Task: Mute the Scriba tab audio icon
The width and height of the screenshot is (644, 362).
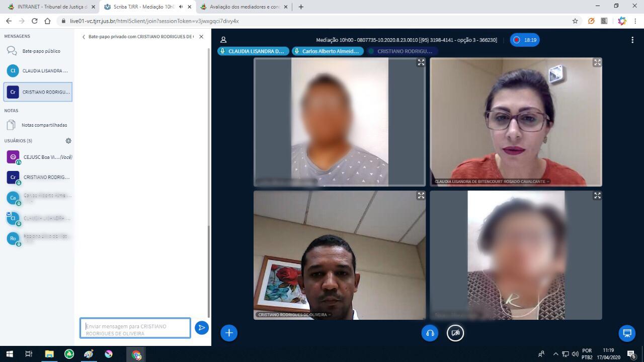Action: (x=181, y=7)
